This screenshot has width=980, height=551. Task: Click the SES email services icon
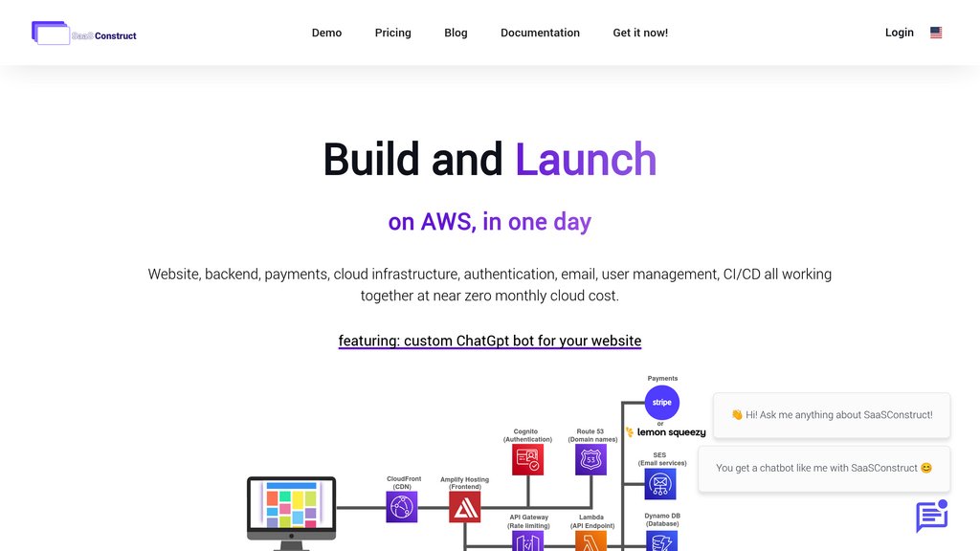point(660,484)
